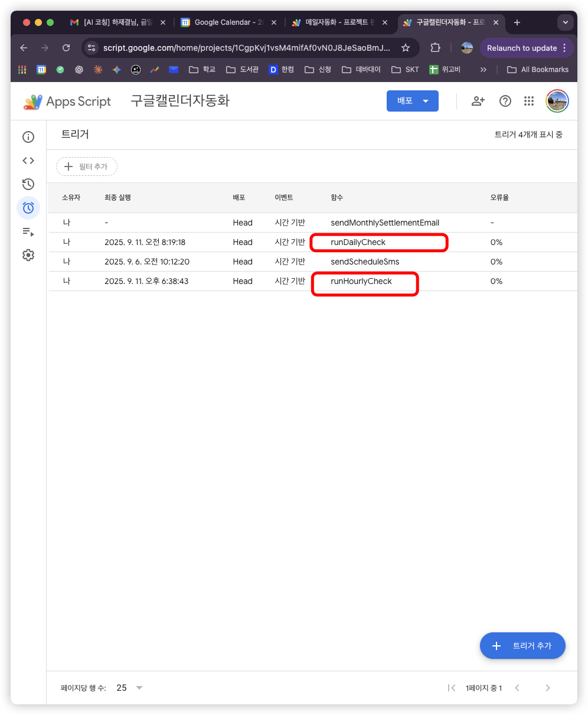Click the 필터 추가 filter chip

tap(87, 166)
